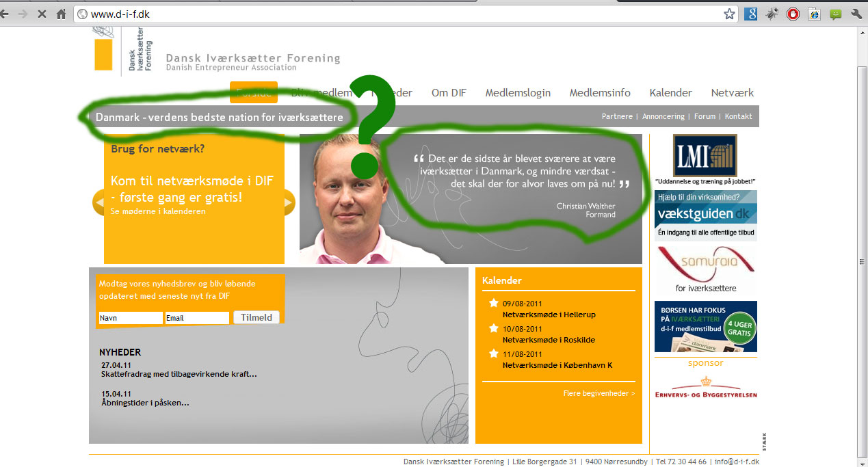868x467 pixels.
Task: Click 'Flere begivenheder >' link
Action: click(x=599, y=393)
